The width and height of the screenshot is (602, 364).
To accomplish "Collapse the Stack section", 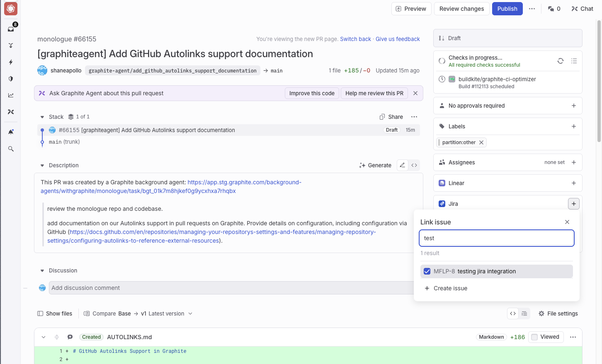I will point(42,117).
